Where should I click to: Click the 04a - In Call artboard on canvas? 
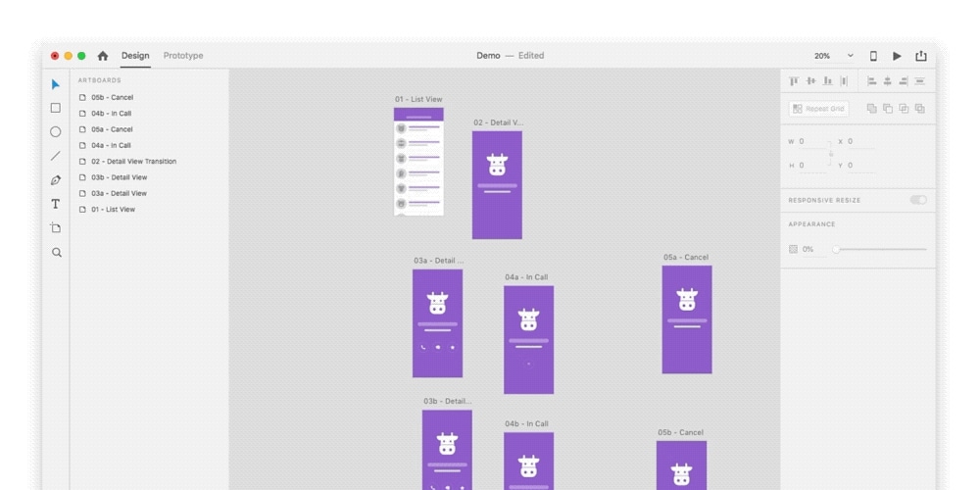click(x=529, y=340)
